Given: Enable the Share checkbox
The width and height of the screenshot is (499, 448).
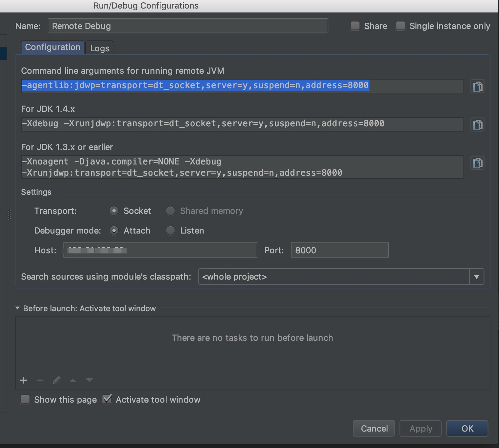Looking at the screenshot, I should click(355, 26).
